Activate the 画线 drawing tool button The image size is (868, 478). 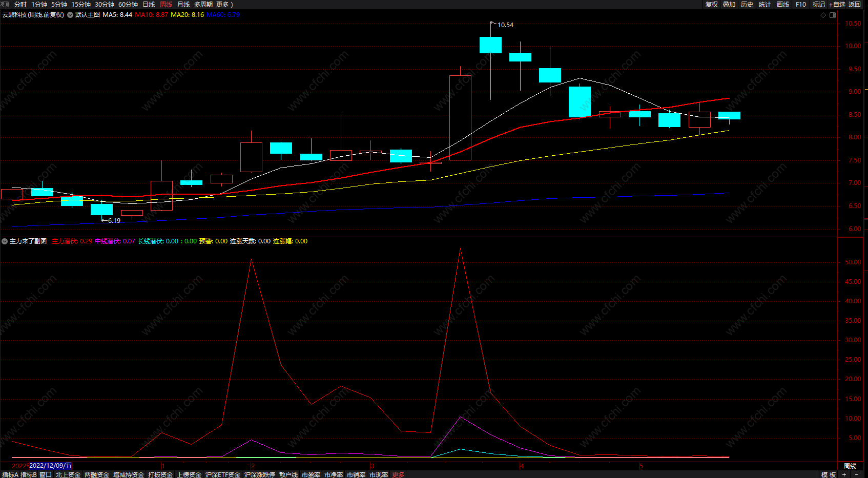click(783, 5)
